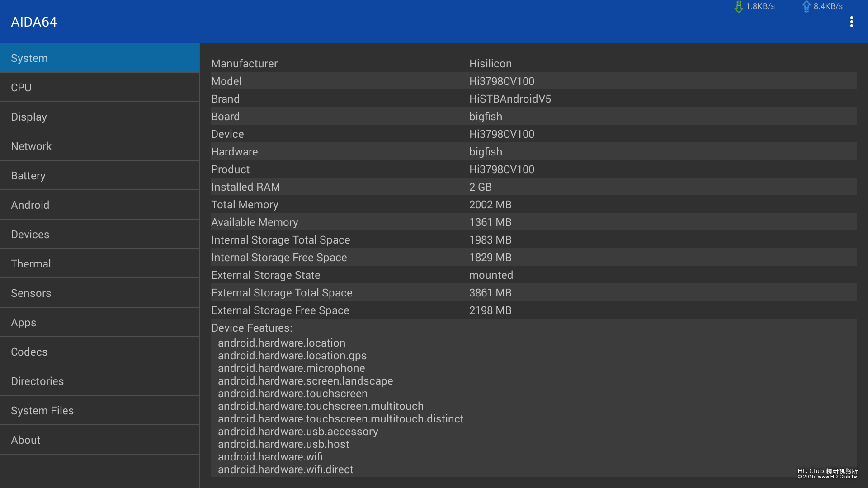Open the Directories section

coord(99,381)
